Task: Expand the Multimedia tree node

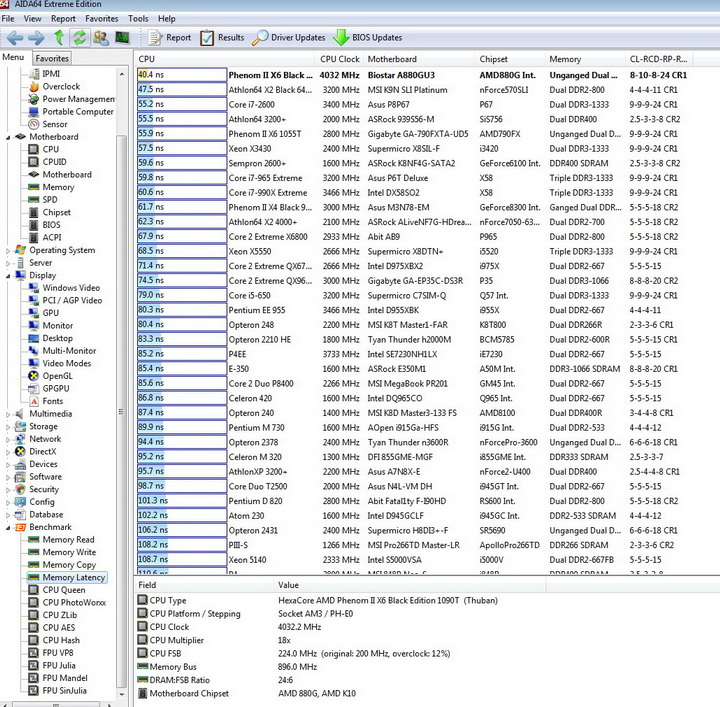Action: tap(8, 414)
